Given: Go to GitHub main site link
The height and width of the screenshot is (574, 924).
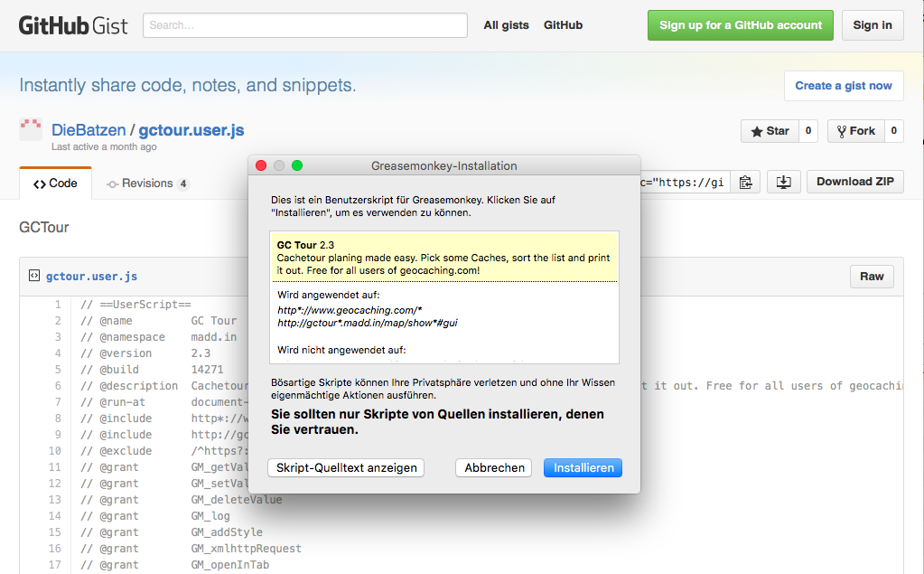Looking at the screenshot, I should [x=563, y=25].
